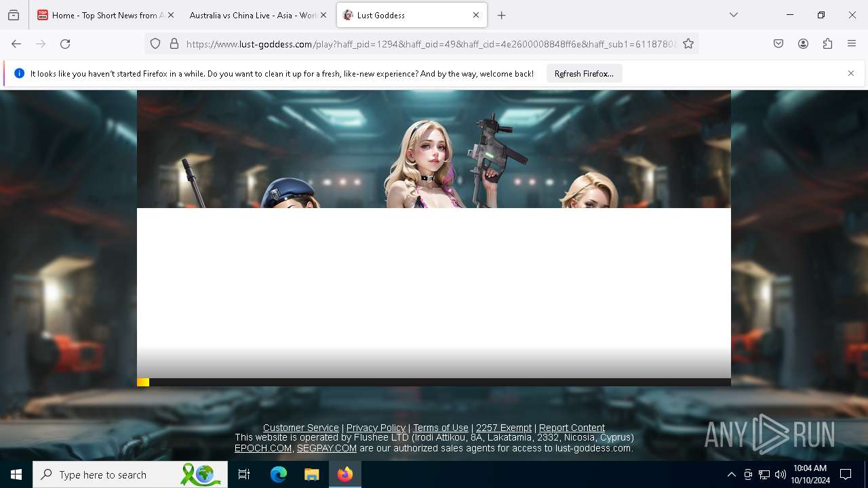Open Firefox recent browsing view icon
This screenshot has width=868, height=488.
coord(14,15)
